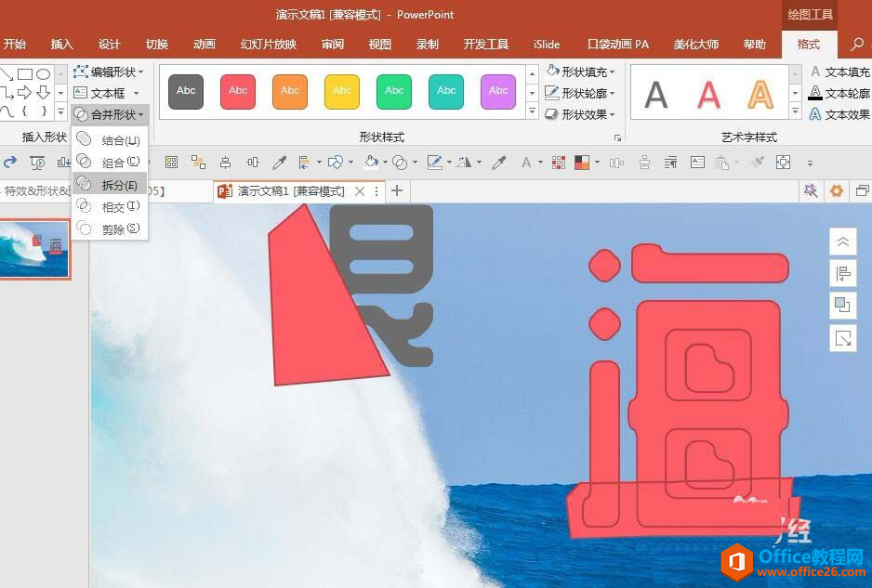Apply the yellow Abc shape style
The width and height of the screenshot is (872, 588).
[342, 91]
